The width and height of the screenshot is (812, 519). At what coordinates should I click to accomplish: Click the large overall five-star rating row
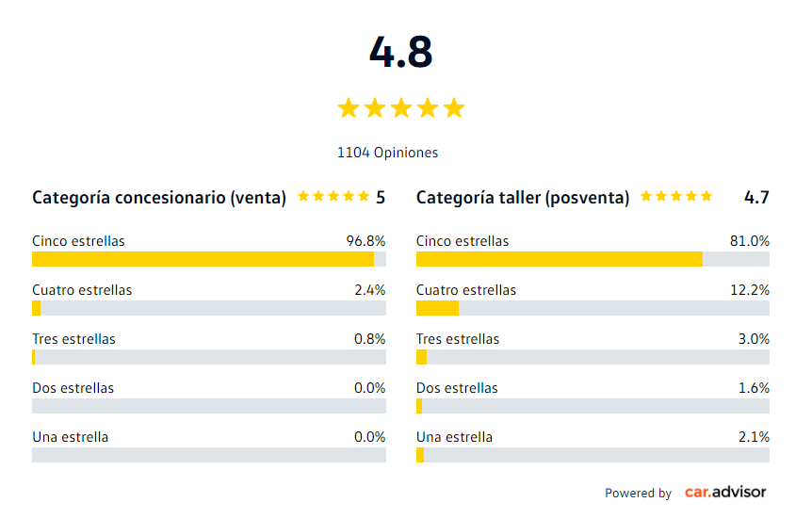pyautogui.click(x=401, y=108)
